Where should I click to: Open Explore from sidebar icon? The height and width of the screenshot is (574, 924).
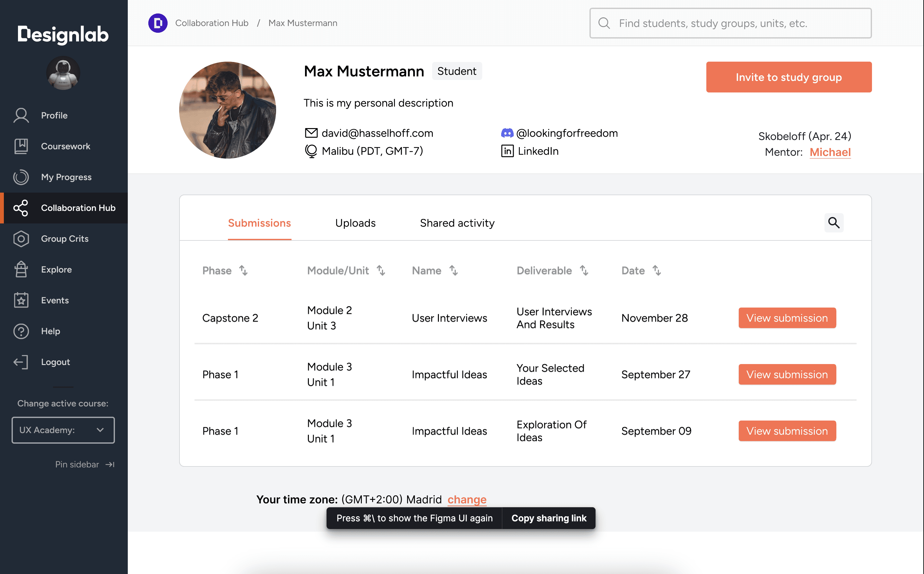[x=21, y=270]
